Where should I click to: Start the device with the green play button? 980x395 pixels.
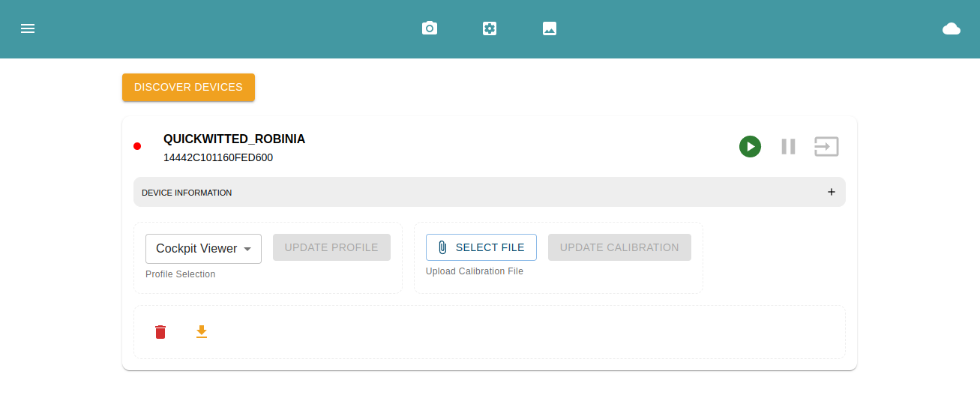(x=750, y=146)
